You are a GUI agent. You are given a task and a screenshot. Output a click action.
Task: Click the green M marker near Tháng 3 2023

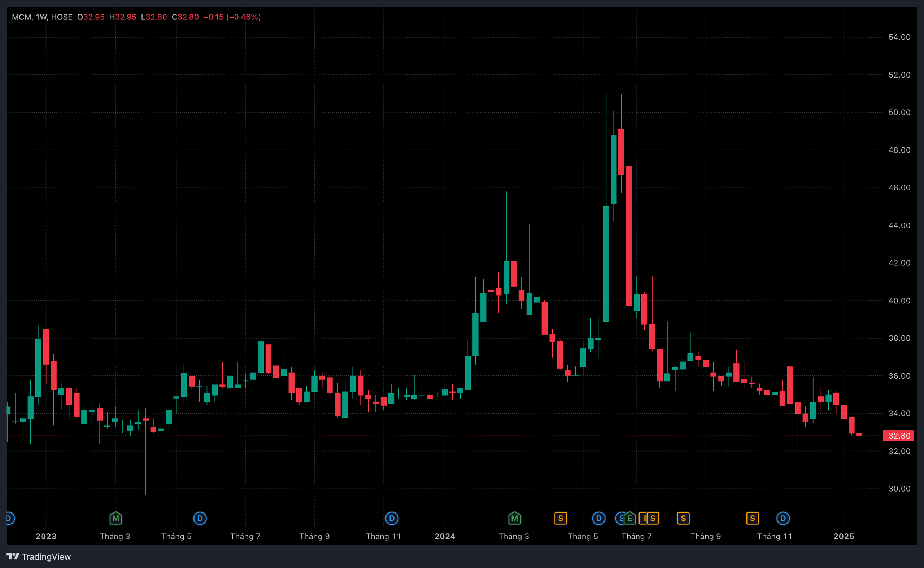click(x=116, y=519)
